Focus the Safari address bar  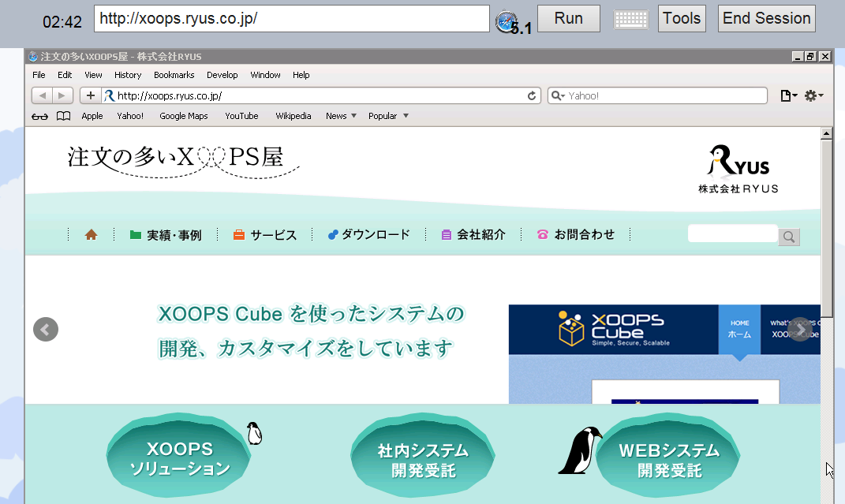pyautogui.click(x=320, y=96)
